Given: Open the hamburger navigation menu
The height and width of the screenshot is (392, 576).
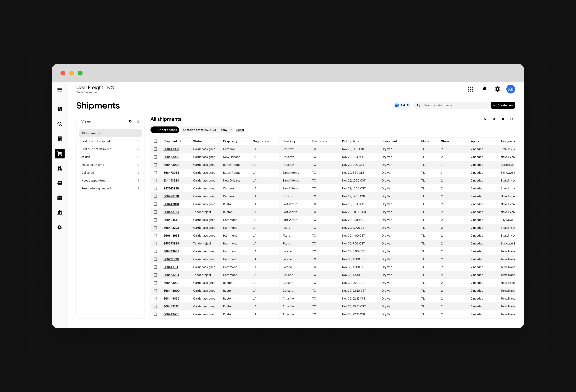Looking at the screenshot, I should coord(60,90).
